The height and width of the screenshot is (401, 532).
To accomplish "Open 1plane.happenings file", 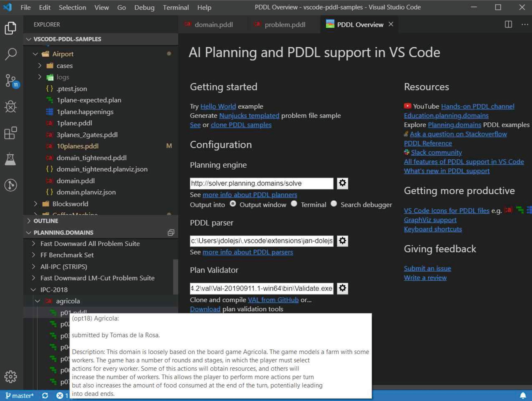I will 85,112.
